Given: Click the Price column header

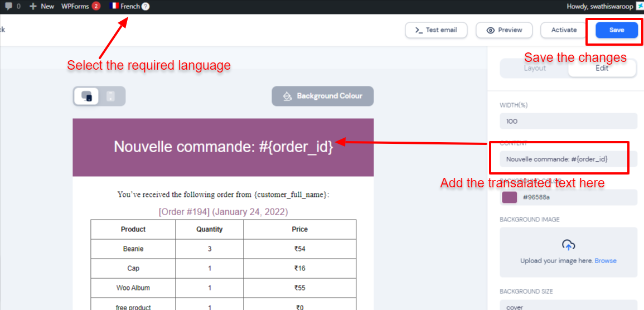Looking at the screenshot, I should pyautogui.click(x=300, y=229).
